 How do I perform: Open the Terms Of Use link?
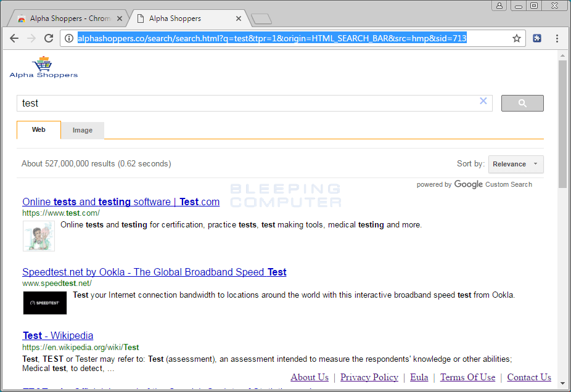467,377
